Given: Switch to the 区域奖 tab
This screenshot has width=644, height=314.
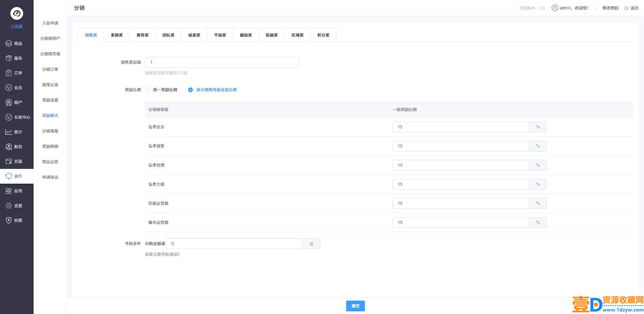Looking at the screenshot, I should pos(298,35).
